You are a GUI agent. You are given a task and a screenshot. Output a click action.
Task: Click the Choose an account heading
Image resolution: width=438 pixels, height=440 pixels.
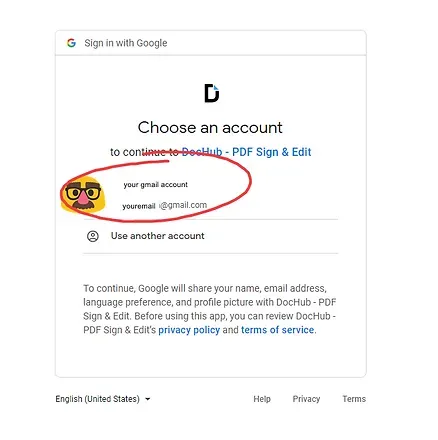(x=210, y=128)
